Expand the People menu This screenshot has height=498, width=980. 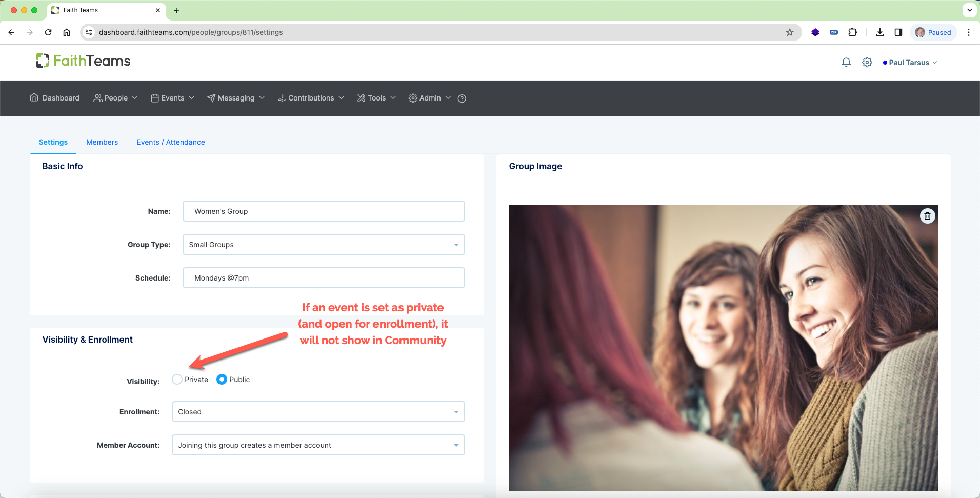115,98
